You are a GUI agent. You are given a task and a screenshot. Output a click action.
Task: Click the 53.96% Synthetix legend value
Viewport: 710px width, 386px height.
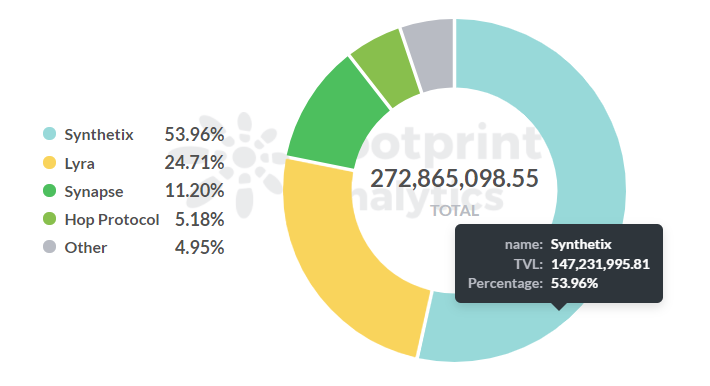(x=194, y=135)
